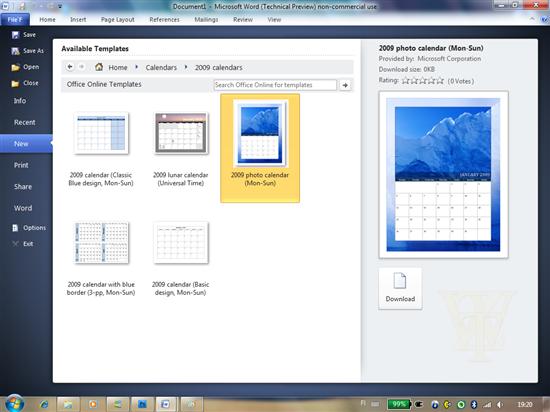Image resolution: width=550 pixels, height=412 pixels.
Task: Click the Windows Start orb
Action: click(14, 403)
